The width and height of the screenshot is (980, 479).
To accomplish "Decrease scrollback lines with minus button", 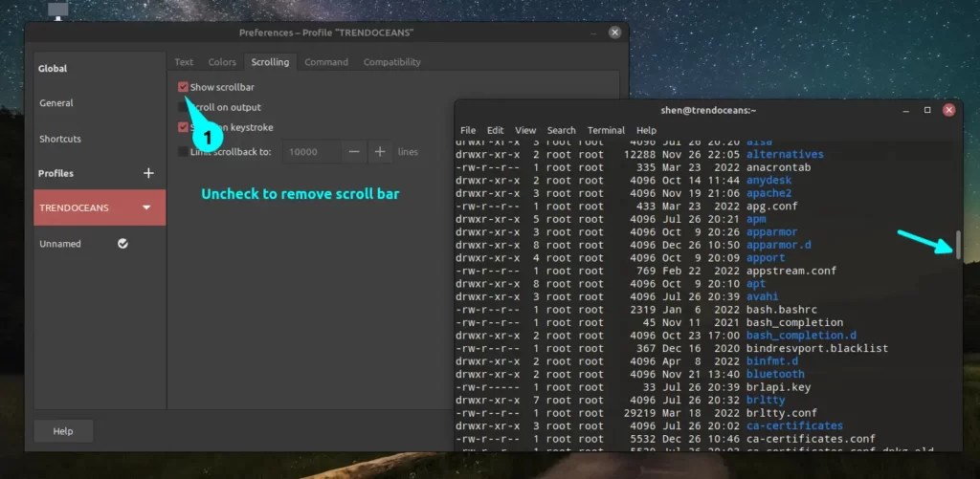I will tap(354, 152).
